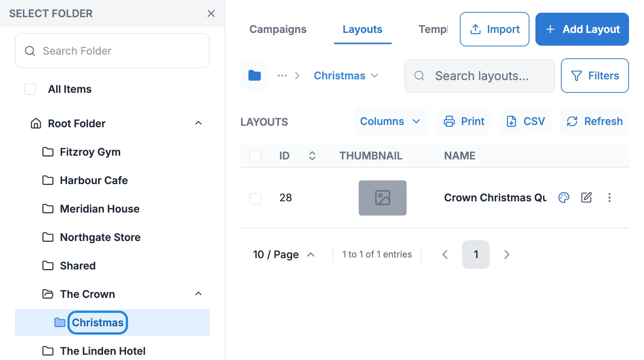Go to the previous page arrow

(445, 254)
